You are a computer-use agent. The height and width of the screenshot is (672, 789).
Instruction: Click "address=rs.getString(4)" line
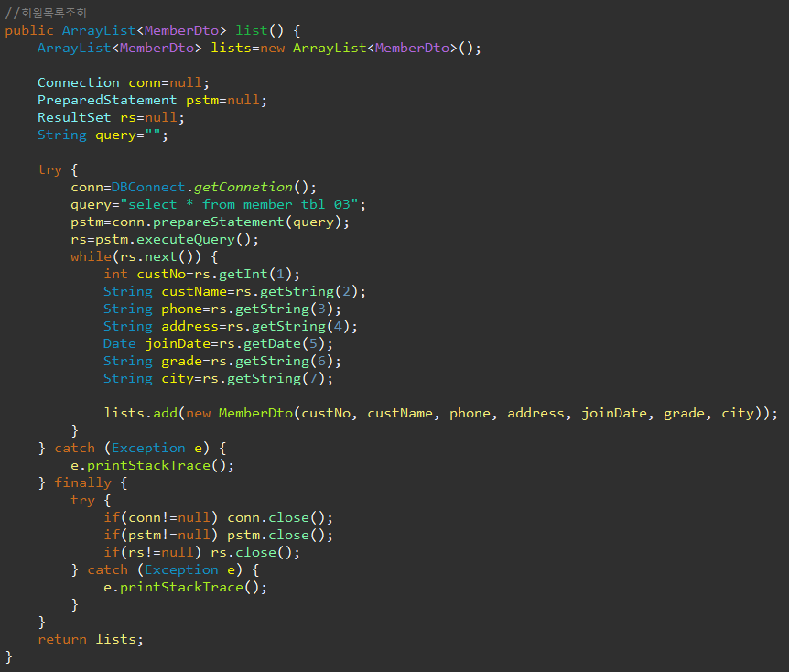coord(255,327)
